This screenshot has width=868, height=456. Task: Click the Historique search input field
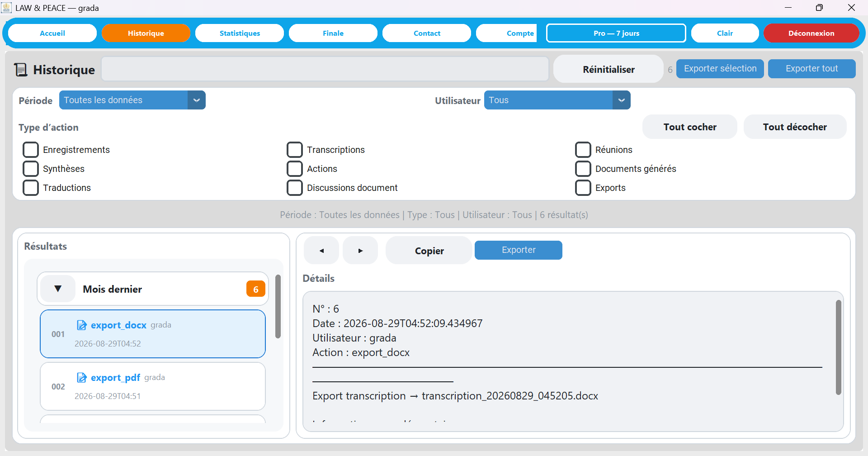tap(325, 69)
